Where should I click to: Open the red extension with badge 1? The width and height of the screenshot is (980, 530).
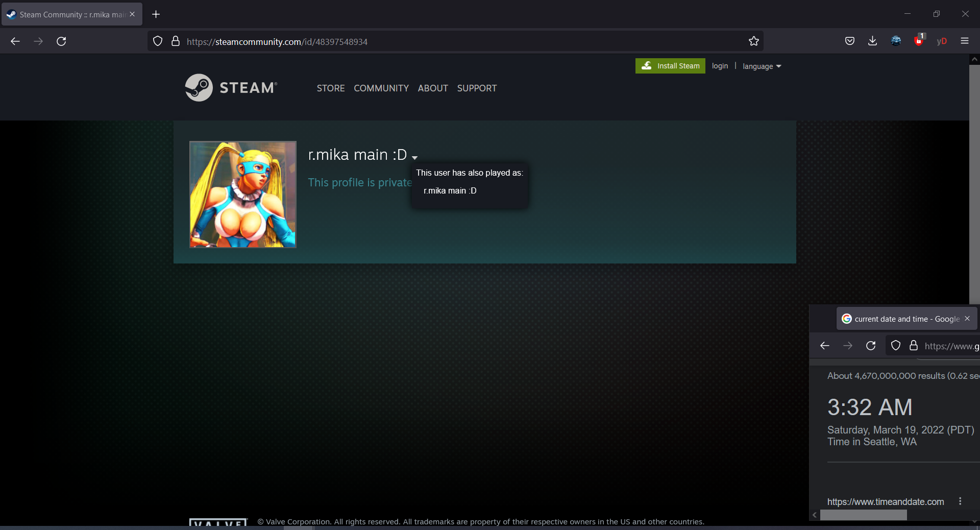coord(919,41)
